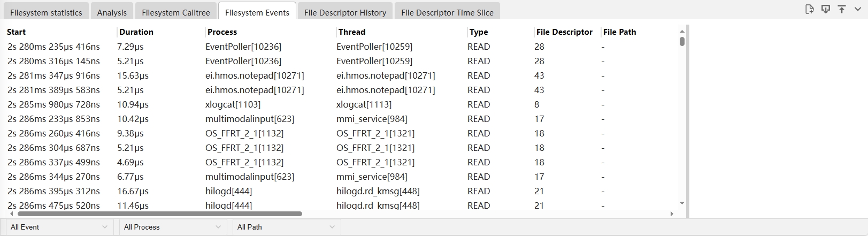Select start time 2s 286ms 344µs 270ns
This screenshot has height=236, width=868.
(x=53, y=177)
